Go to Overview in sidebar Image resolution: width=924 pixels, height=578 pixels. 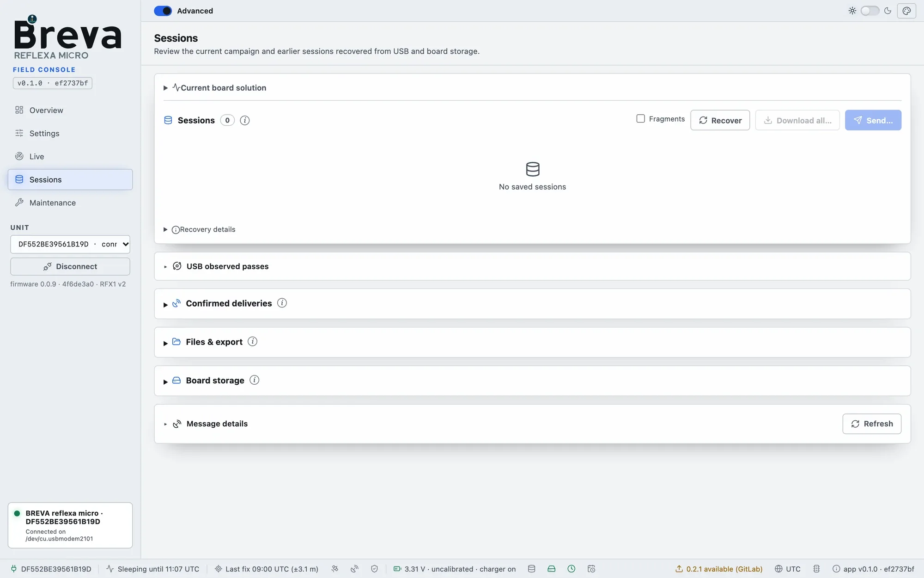pos(70,110)
